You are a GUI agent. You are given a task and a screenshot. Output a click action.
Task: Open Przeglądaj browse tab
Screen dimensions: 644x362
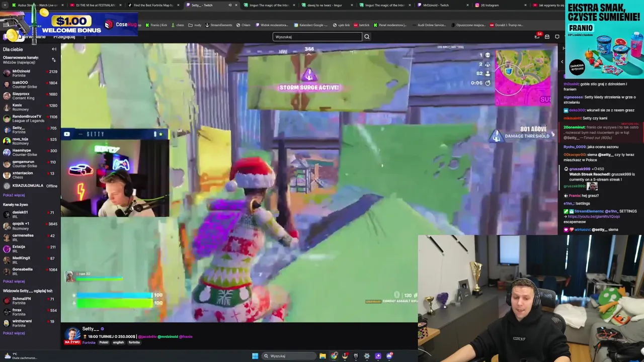[64, 37]
